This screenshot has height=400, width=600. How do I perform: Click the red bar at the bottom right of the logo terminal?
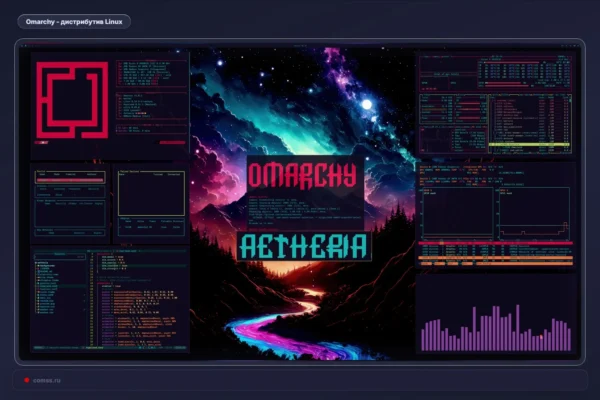(172, 143)
